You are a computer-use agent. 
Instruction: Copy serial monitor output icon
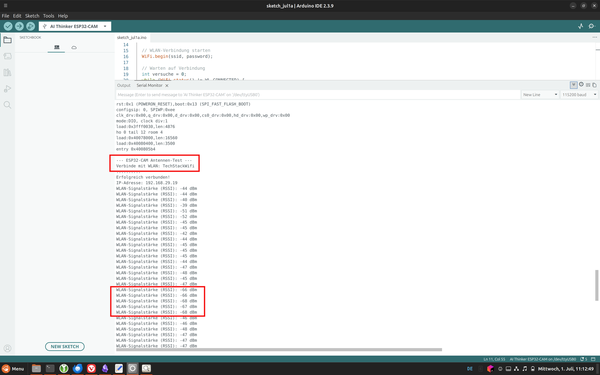click(x=594, y=85)
